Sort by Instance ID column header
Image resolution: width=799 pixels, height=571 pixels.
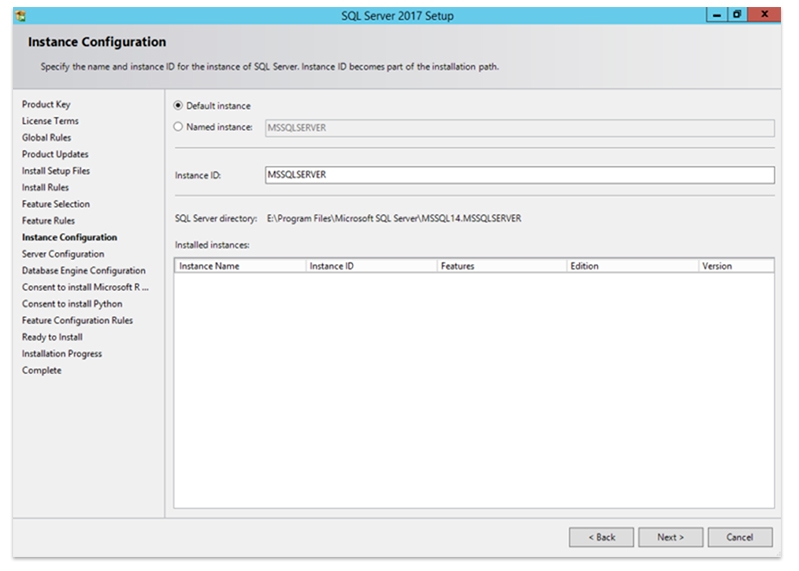370,266
